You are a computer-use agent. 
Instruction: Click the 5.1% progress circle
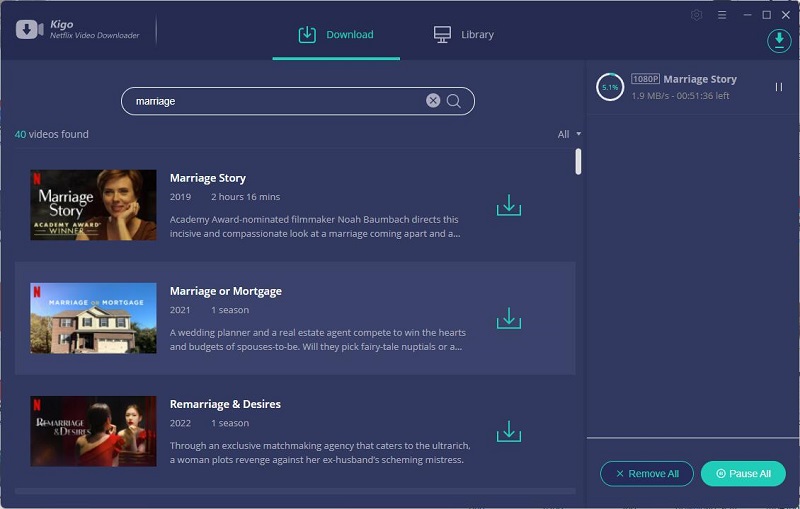tap(610, 87)
